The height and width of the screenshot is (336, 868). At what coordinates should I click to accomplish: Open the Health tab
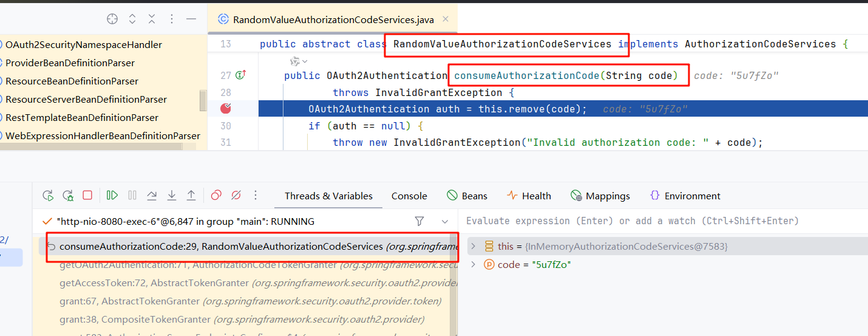click(529, 196)
